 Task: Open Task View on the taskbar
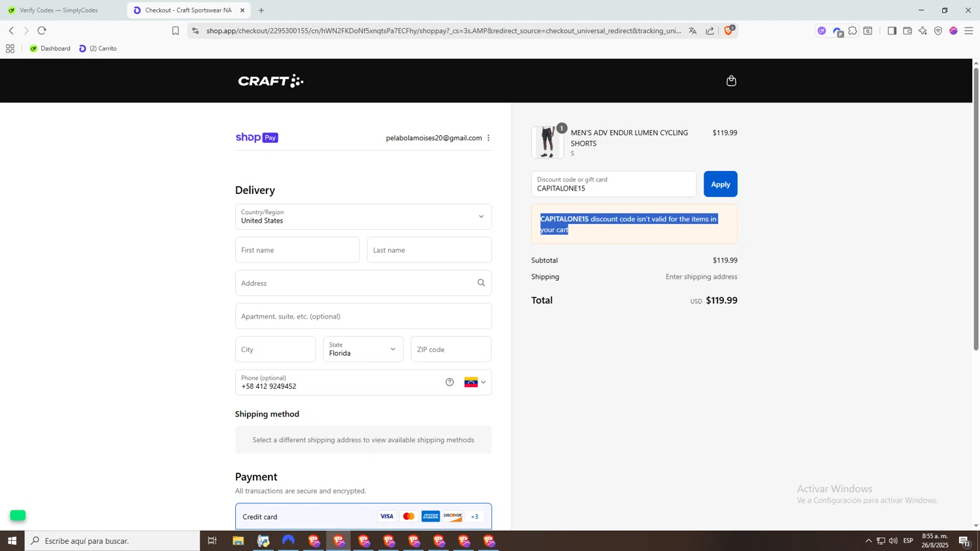point(212,541)
